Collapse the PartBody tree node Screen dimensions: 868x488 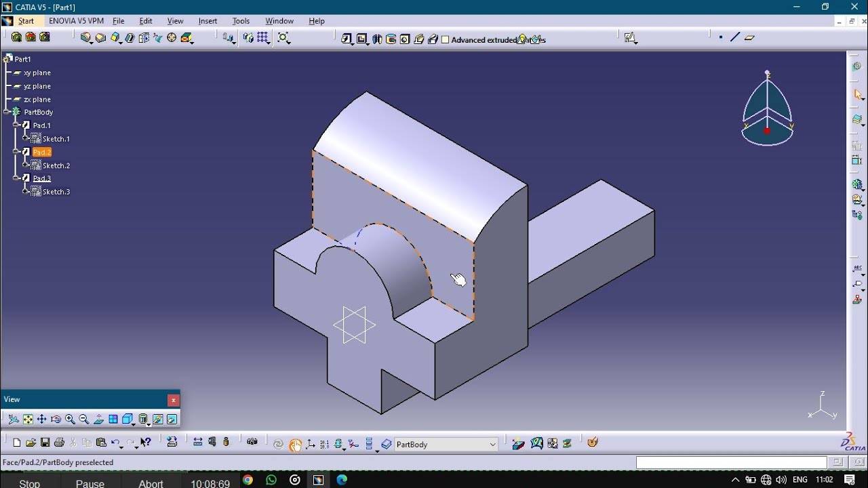click(x=6, y=112)
